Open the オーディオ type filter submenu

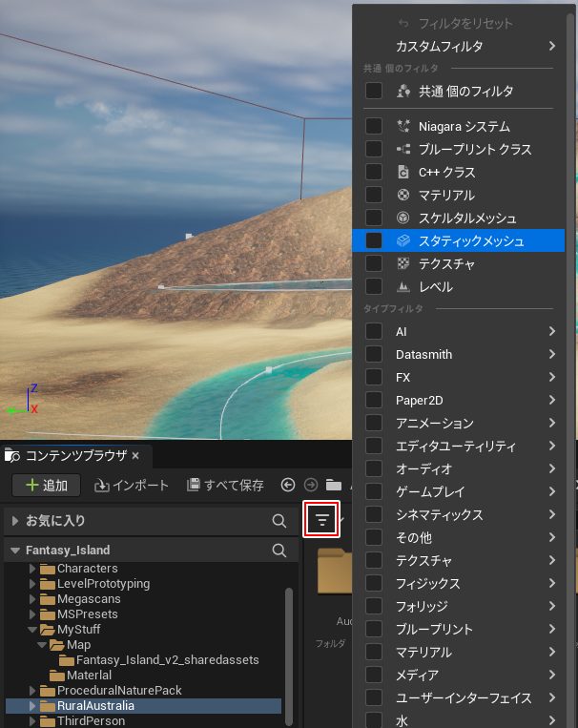[552, 468]
